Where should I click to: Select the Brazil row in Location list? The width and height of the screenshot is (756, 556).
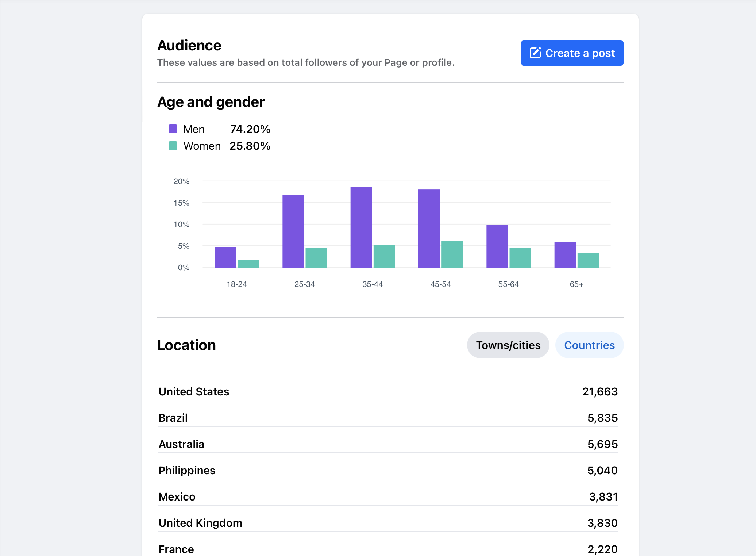pos(388,418)
